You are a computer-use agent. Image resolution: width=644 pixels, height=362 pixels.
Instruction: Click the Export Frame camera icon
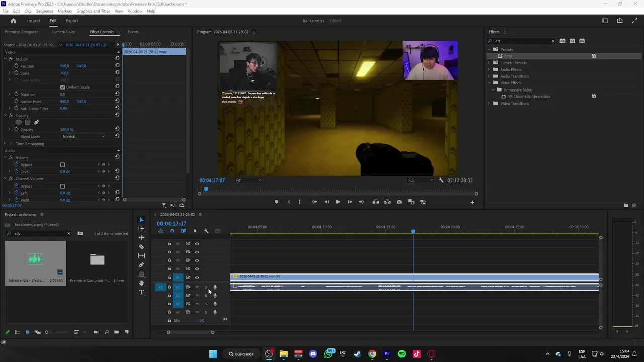coord(399,202)
